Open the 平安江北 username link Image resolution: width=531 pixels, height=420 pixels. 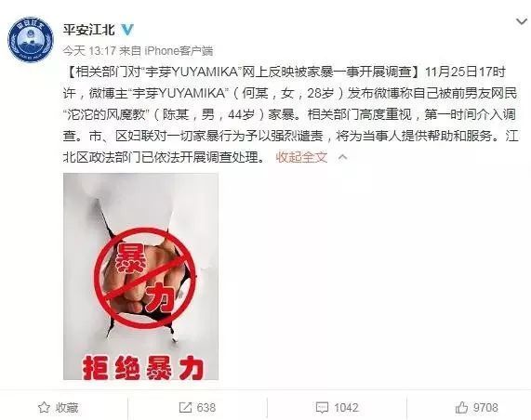click(x=89, y=30)
